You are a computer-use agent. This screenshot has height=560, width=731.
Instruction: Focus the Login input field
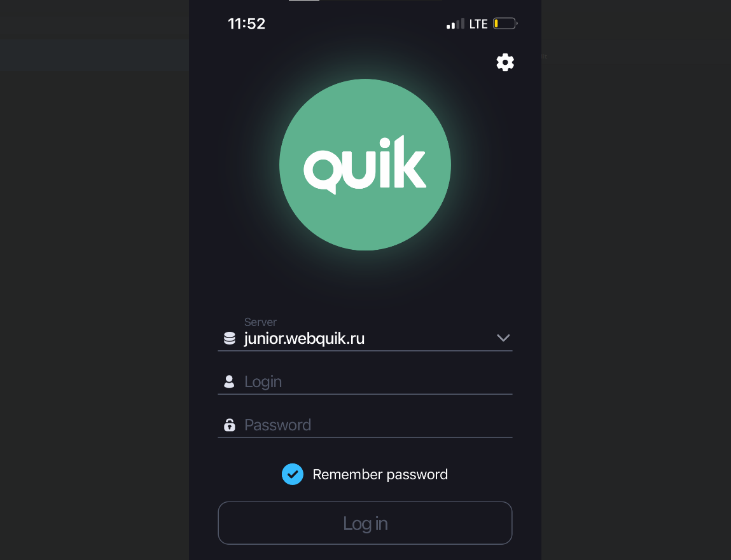click(365, 381)
